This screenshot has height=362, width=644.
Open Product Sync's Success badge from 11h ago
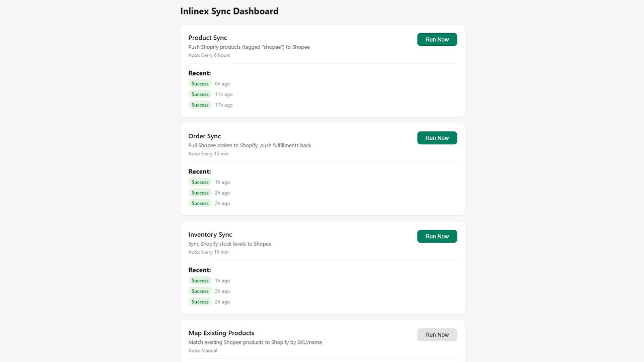200,95
